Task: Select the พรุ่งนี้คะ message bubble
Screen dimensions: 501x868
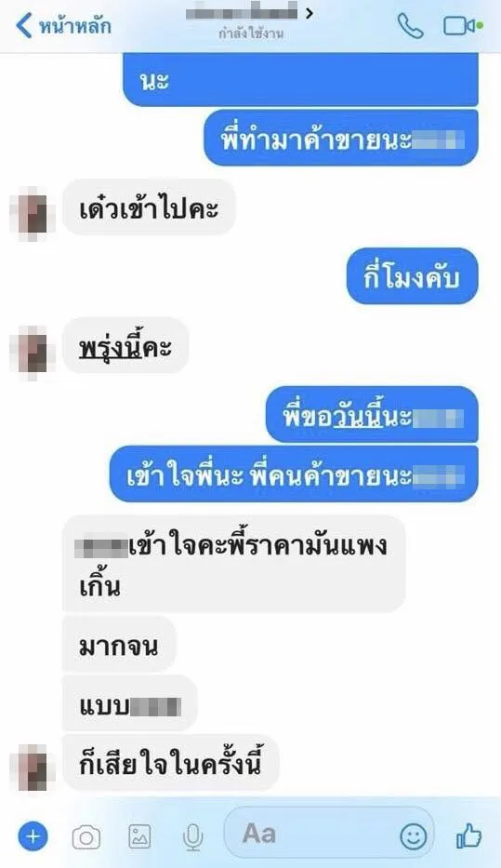Action: [125, 345]
